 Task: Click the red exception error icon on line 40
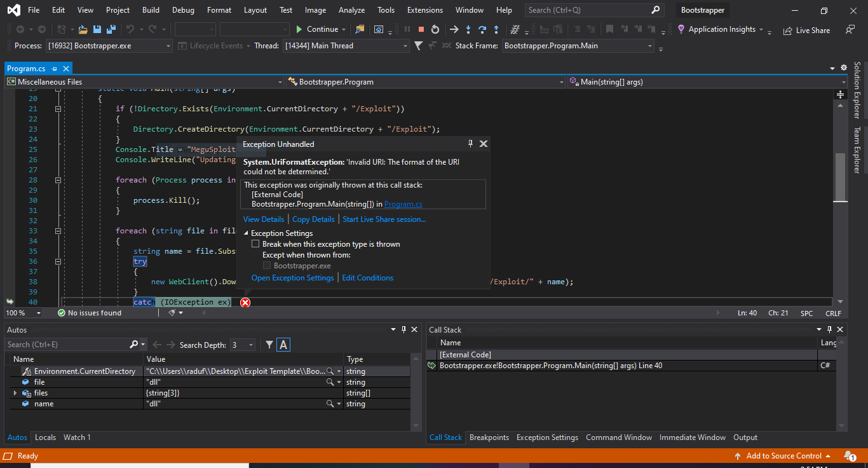pyautogui.click(x=245, y=302)
